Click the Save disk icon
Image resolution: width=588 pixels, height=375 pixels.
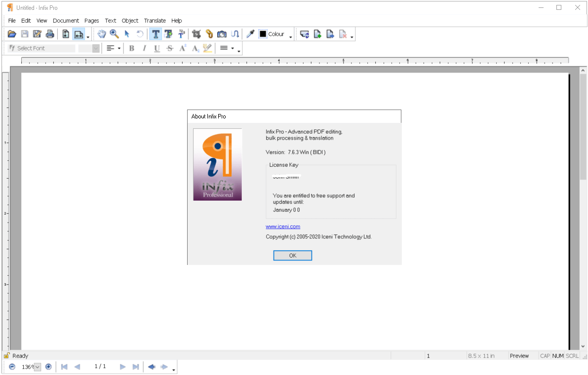(x=25, y=34)
